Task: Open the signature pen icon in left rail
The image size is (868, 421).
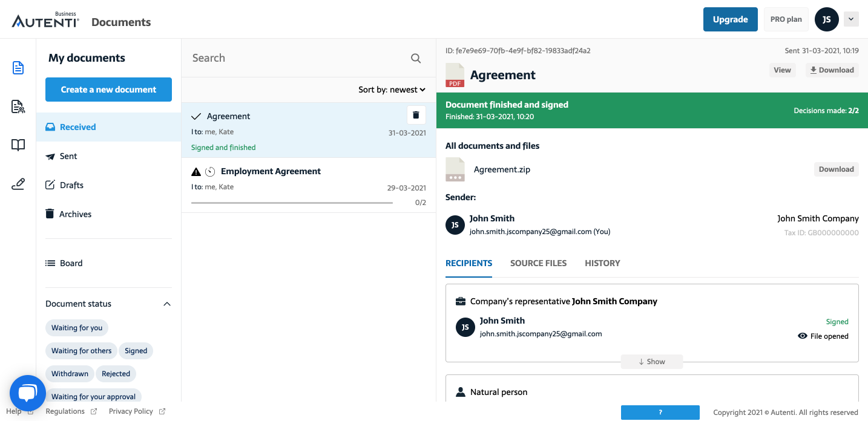Action: [x=18, y=184]
